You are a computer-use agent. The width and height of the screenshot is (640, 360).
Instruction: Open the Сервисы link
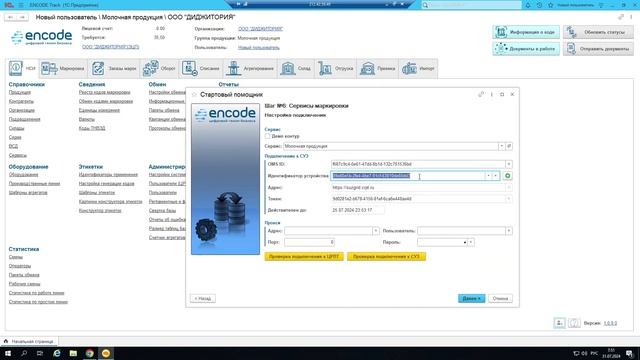(18, 155)
